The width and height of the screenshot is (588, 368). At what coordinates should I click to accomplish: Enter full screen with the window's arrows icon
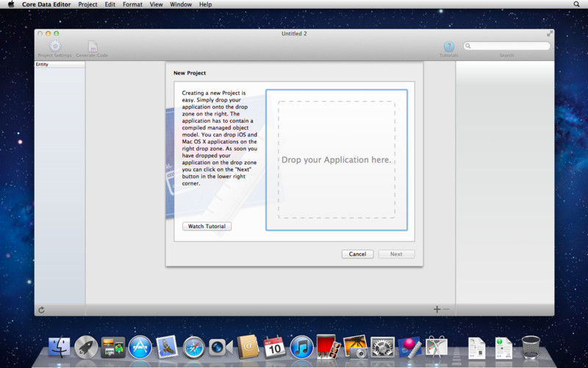click(549, 33)
